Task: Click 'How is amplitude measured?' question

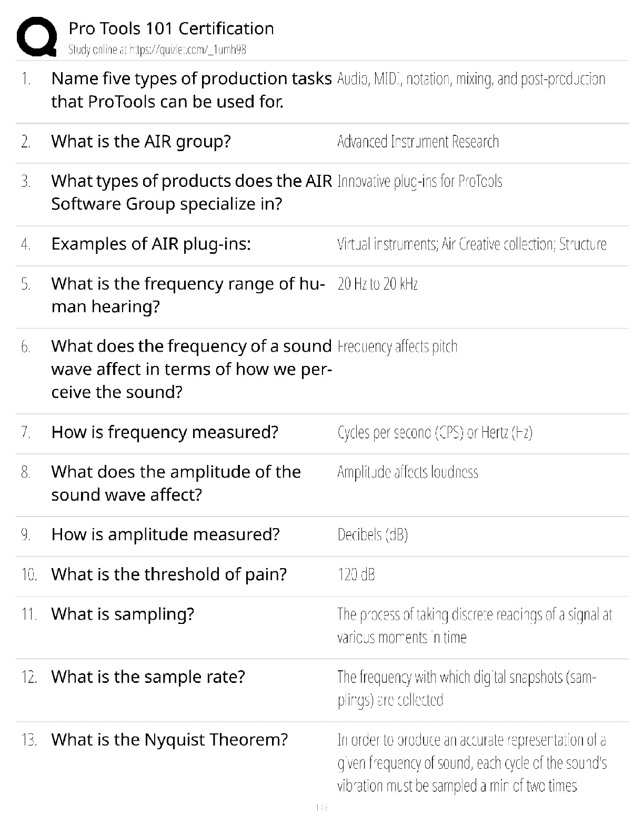Action: pos(166,534)
